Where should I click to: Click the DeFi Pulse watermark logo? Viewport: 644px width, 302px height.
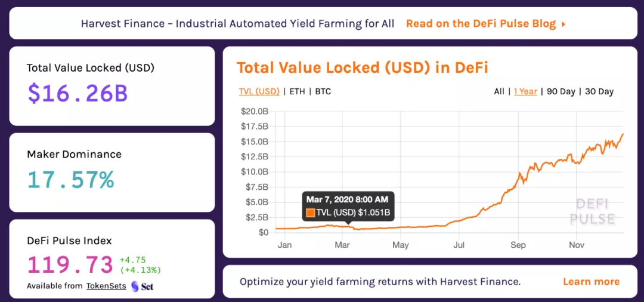592,211
